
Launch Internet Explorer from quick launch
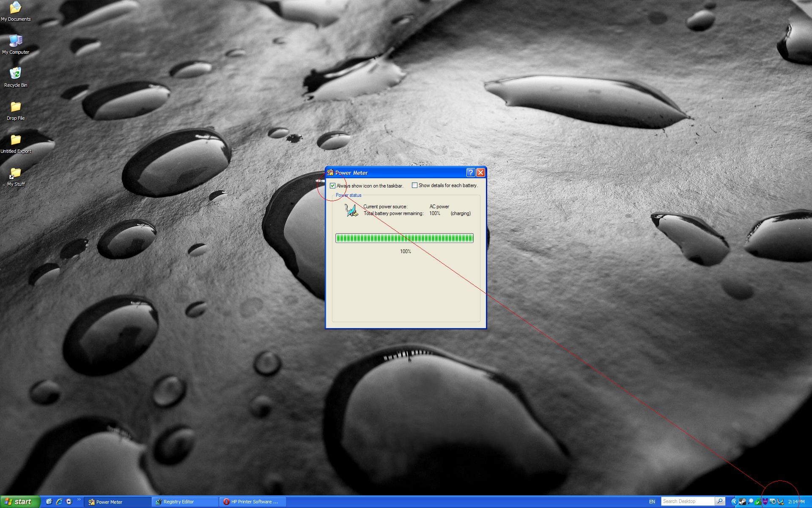pyautogui.click(x=59, y=502)
